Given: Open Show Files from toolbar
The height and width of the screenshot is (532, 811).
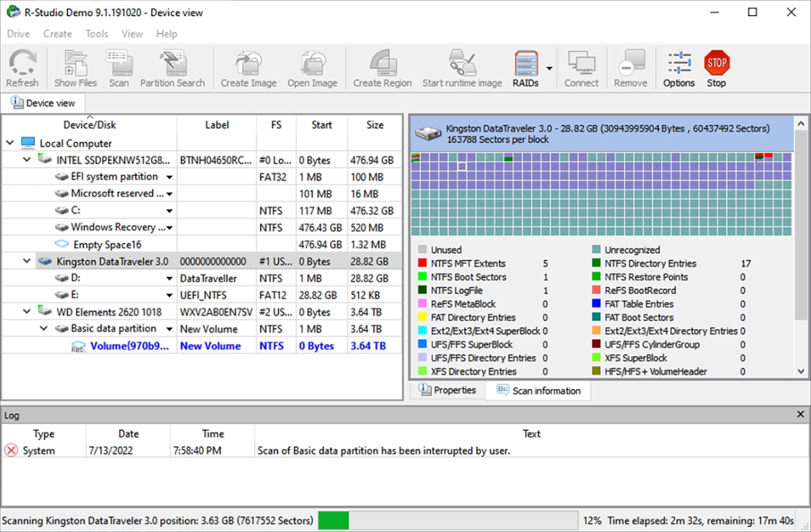Looking at the screenshot, I should [75, 69].
